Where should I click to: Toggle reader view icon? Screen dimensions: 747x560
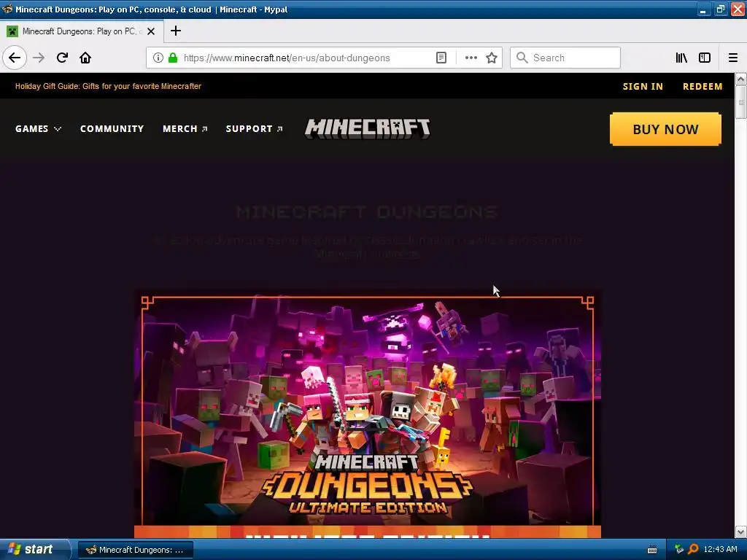tap(441, 58)
